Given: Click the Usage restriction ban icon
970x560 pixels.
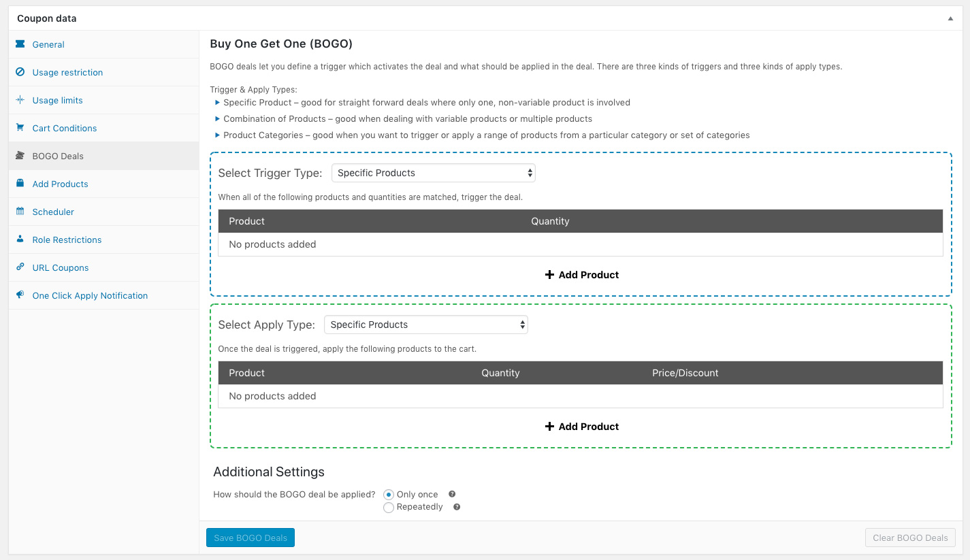Looking at the screenshot, I should (x=20, y=72).
